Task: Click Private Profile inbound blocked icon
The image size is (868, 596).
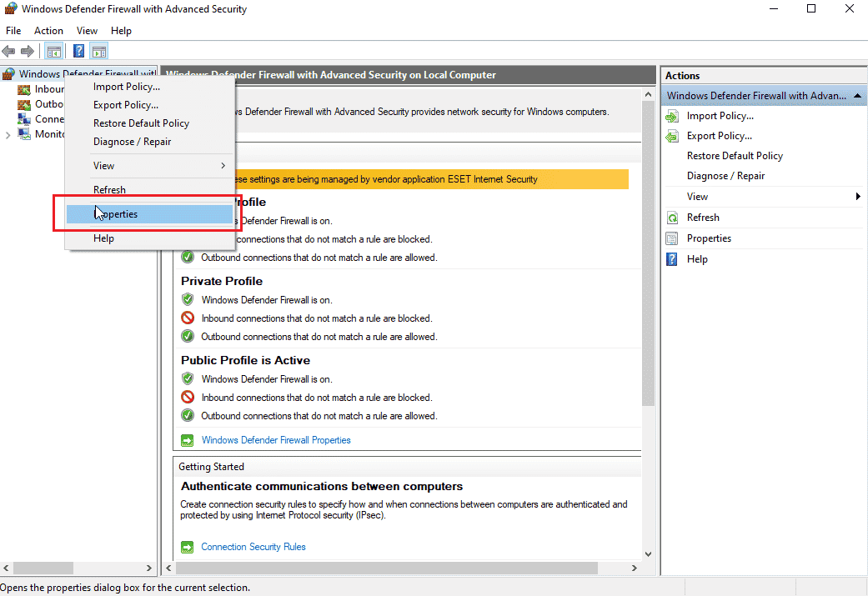Action: 188,318
